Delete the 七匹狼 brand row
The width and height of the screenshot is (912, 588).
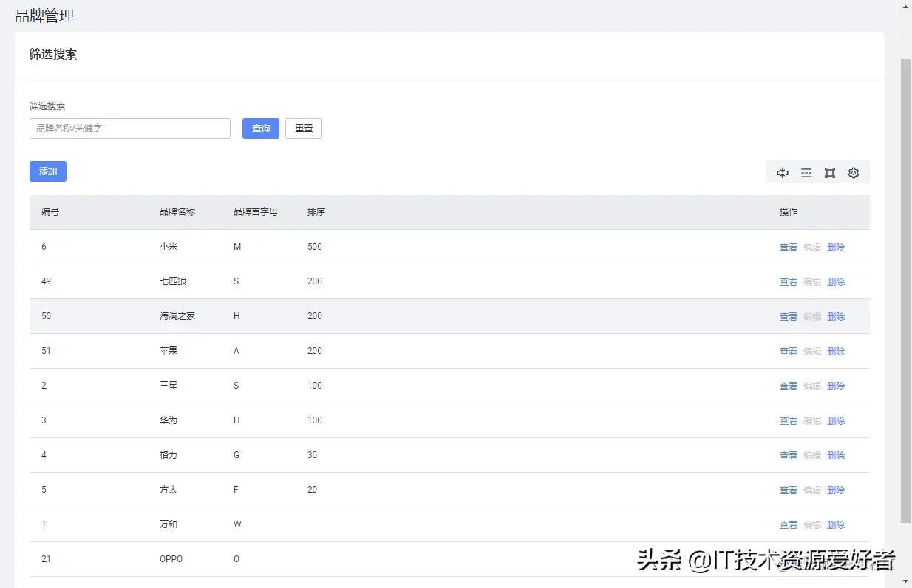[836, 282]
